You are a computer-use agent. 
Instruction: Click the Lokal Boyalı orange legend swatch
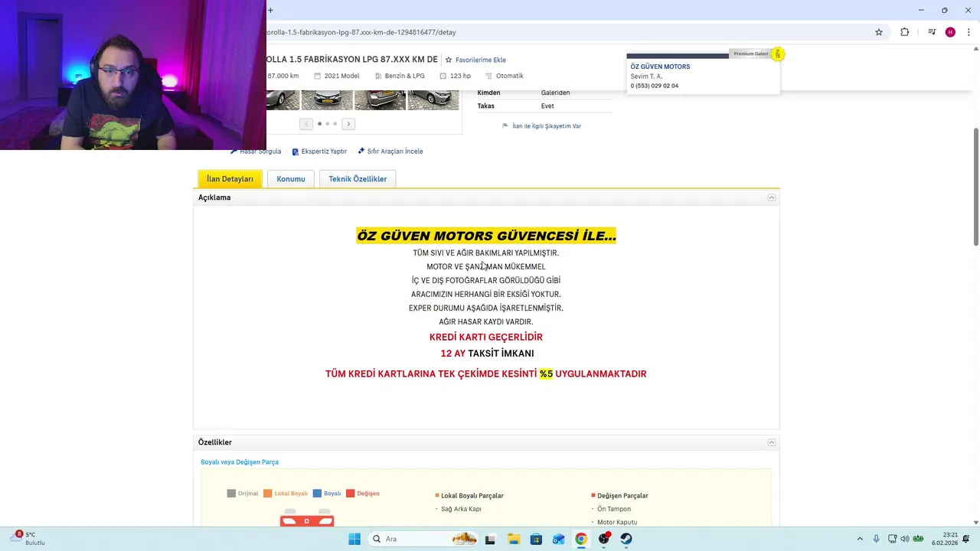coord(268,494)
